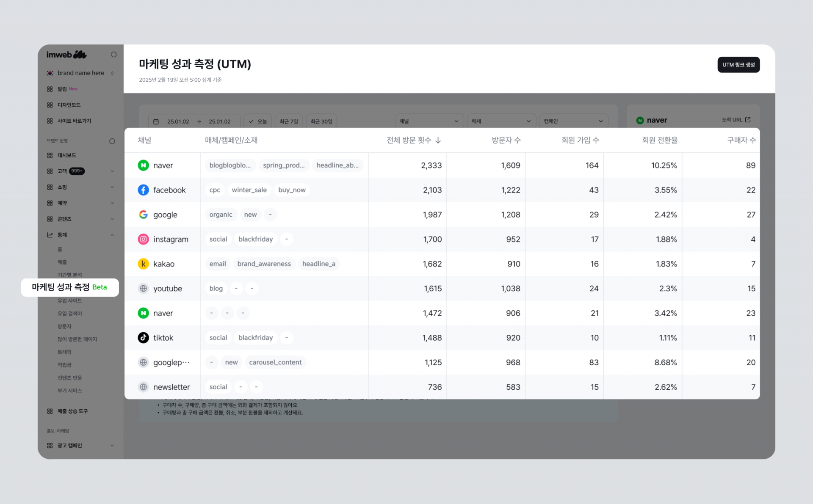
Task: Click the 사이트 바로가기 sidebar icon
Action: 50,121
